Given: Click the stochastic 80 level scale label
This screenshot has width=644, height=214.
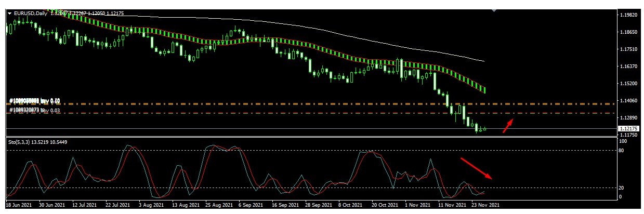Looking at the screenshot, I should coord(623,151).
